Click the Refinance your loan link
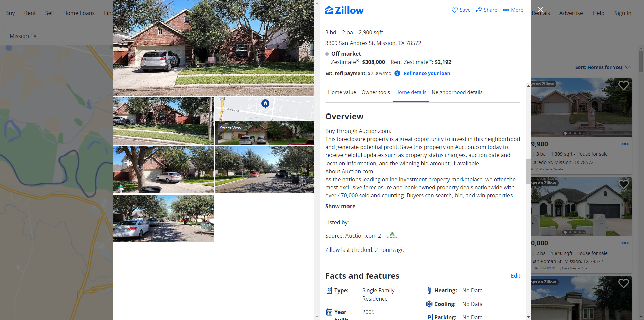The width and height of the screenshot is (644, 320). pyautogui.click(x=427, y=73)
